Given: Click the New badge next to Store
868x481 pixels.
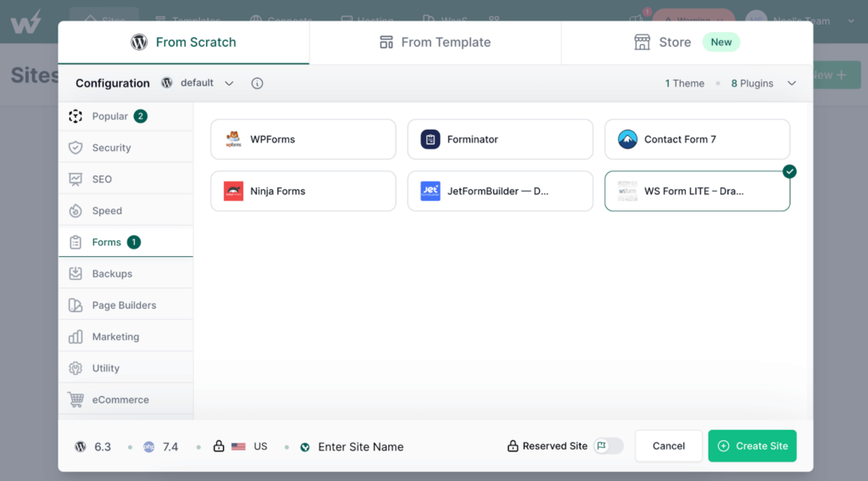Looking at the screenshot, I should point(721,42).
